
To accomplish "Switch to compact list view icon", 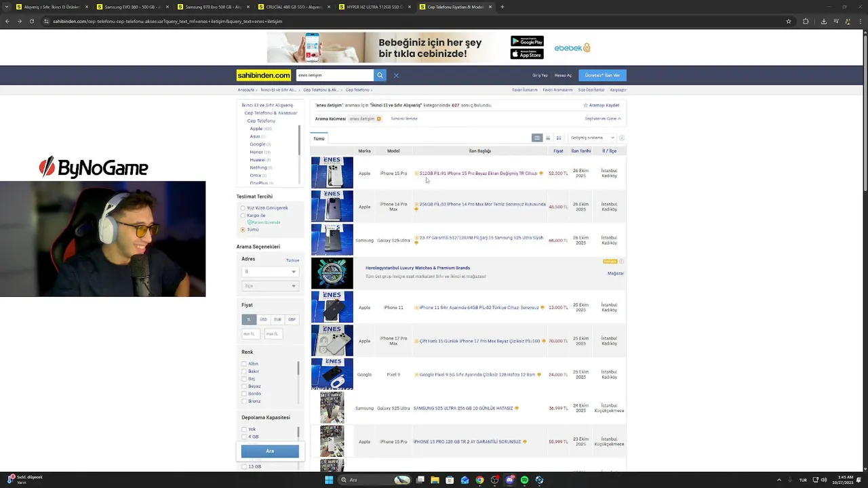I will point(548,138).
